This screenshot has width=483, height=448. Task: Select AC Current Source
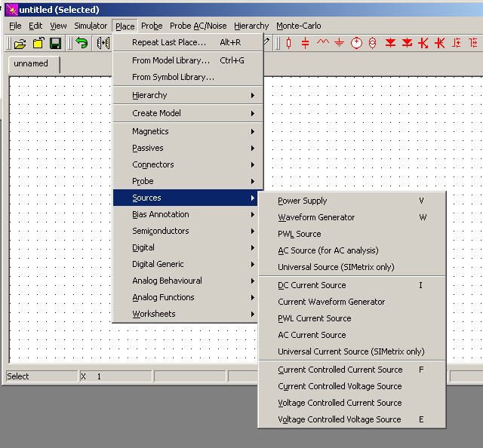tap(352, 336)
